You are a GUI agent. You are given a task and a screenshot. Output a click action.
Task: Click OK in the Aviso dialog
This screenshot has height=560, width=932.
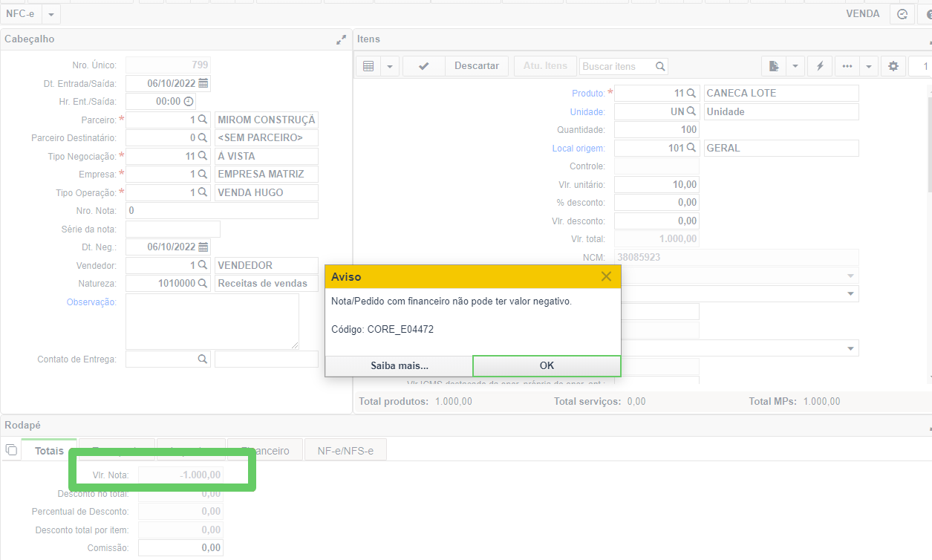(547, 365)
